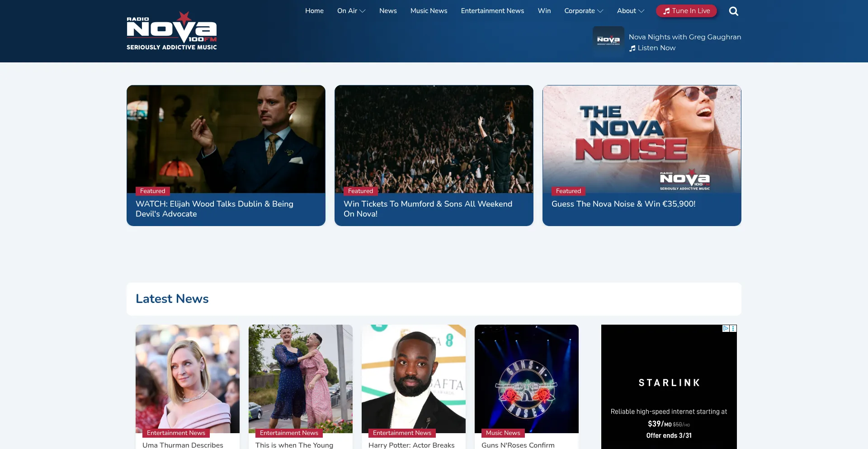Click the music note icon beside Listen Now
Image resolution: width=868 pixels, height=449 pixels.
click(x=632, y=48)
